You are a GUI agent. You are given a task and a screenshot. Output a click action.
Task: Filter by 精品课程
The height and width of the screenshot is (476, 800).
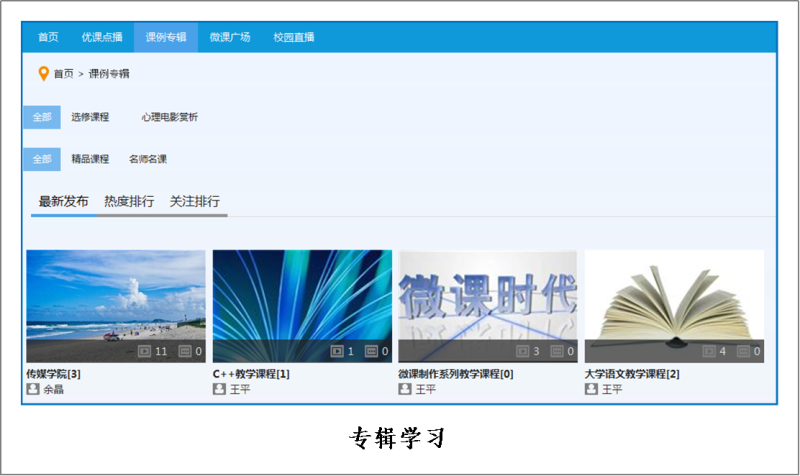90,159
